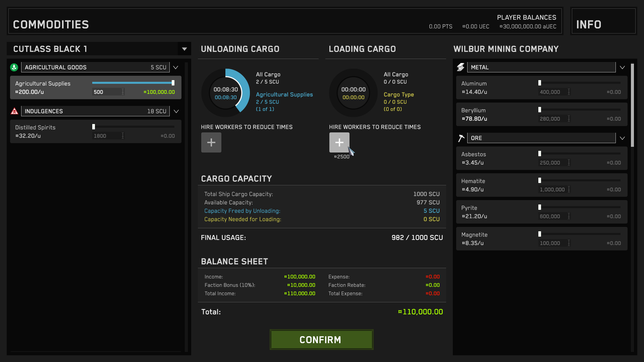Collapse the Indulgences section
Screen dimensions: 644x362
tap(176, 111)
